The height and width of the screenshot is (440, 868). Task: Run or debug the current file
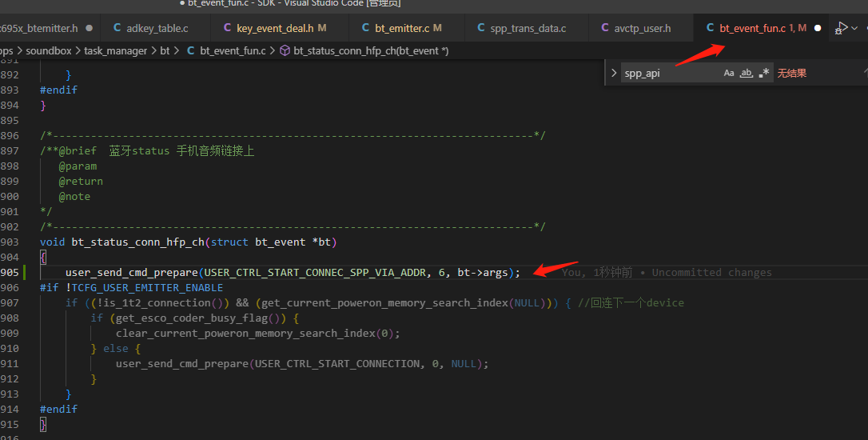(x=842, y=28)
